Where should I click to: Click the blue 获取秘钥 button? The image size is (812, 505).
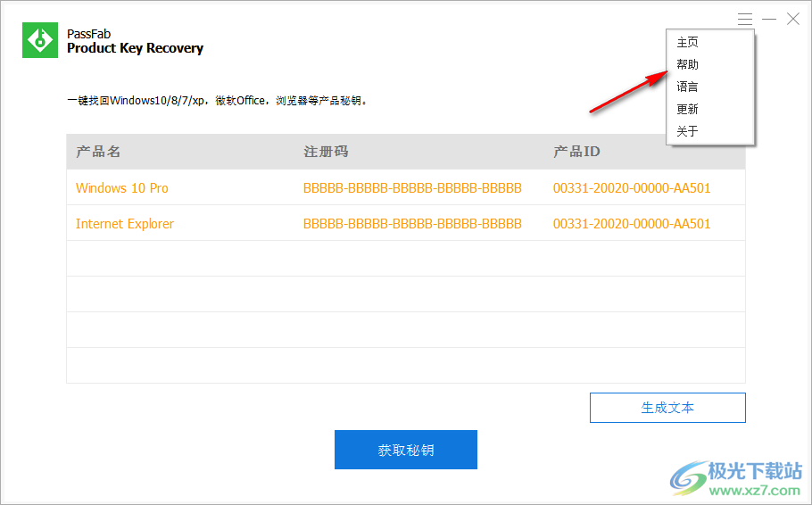pyautogui.click(x=405, y=450)
